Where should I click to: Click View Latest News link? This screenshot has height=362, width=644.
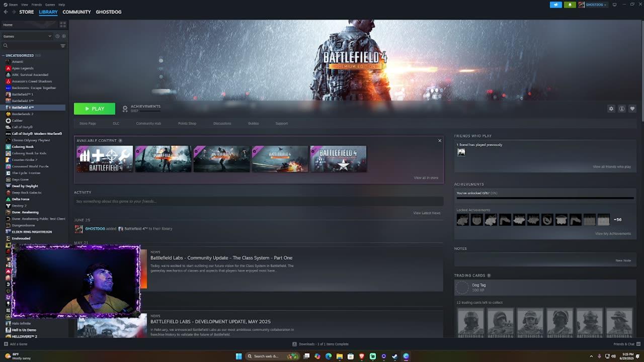coord(427,213)
